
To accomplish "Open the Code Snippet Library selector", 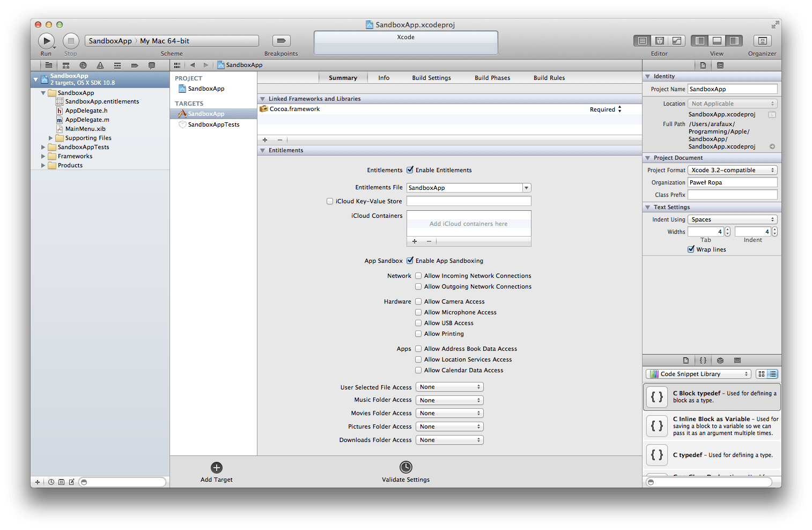I will pyautogui.click(x=698, y=374).
